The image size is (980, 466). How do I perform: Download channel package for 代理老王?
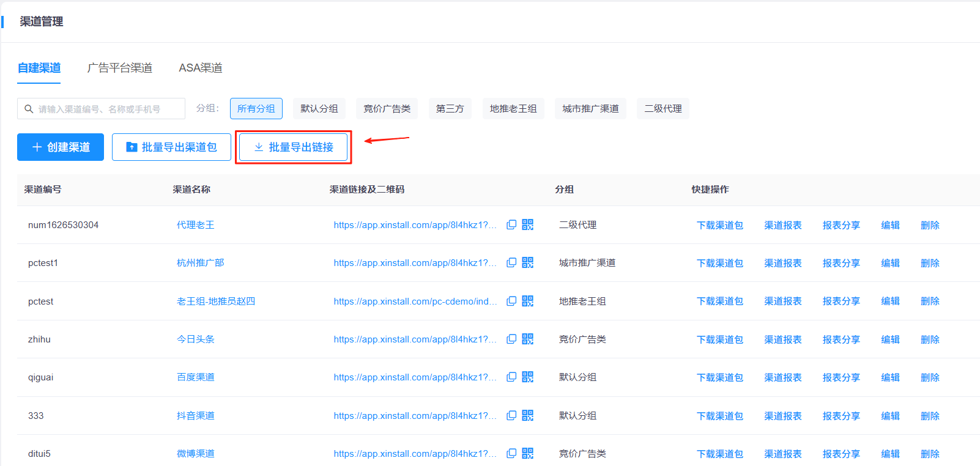tap(720, 225)
